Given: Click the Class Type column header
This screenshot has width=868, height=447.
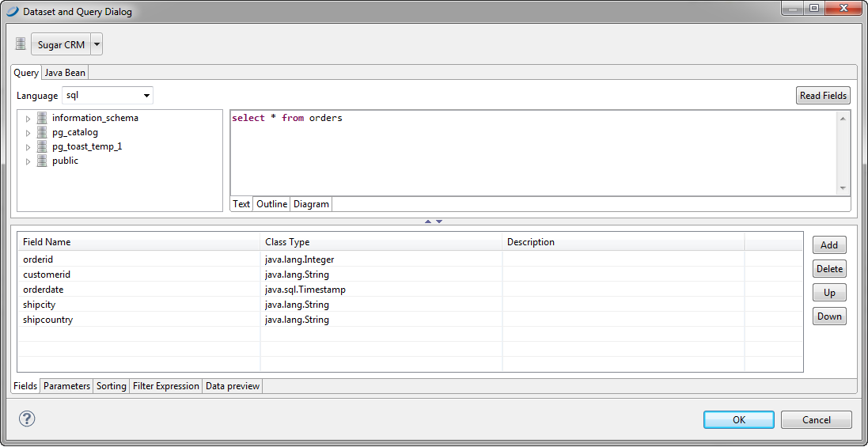Looking at the screenshot, I should pyautogui.click(x=381, y=242).
